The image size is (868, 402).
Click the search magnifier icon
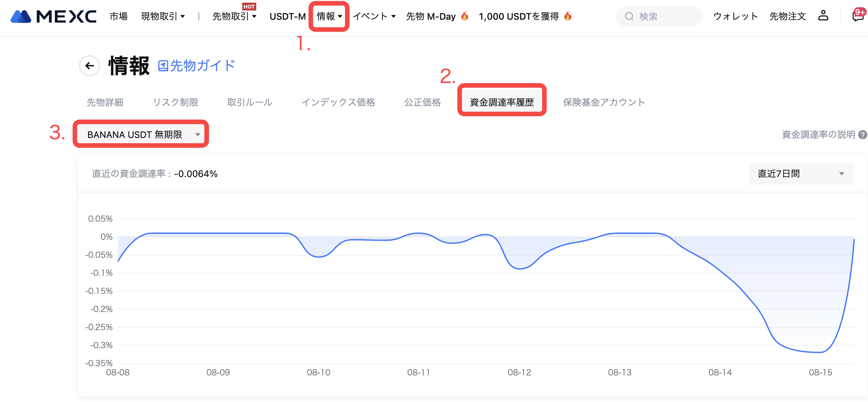tap(629, 16)
